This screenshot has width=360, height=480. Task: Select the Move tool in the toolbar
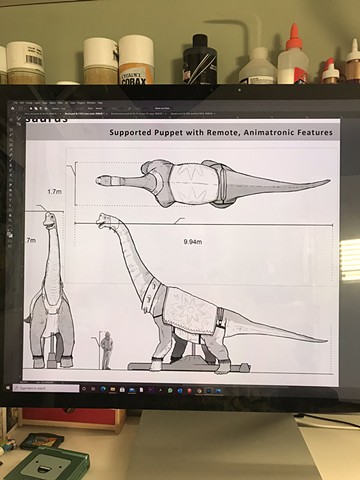point(11,120)
